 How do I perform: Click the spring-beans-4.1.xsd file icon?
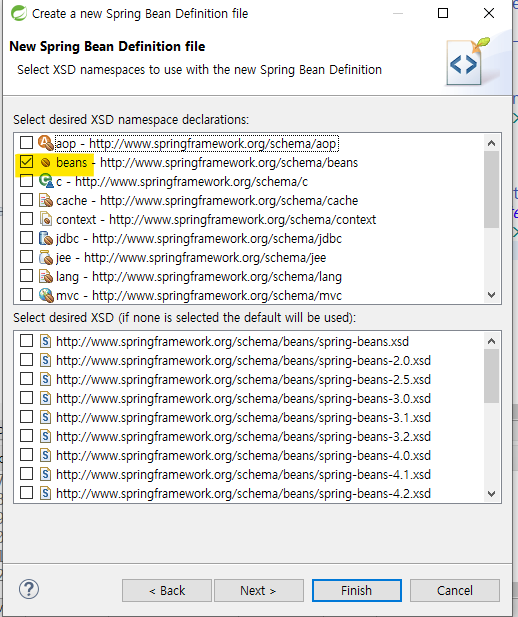pyautogui.click(x=46, y=474)
